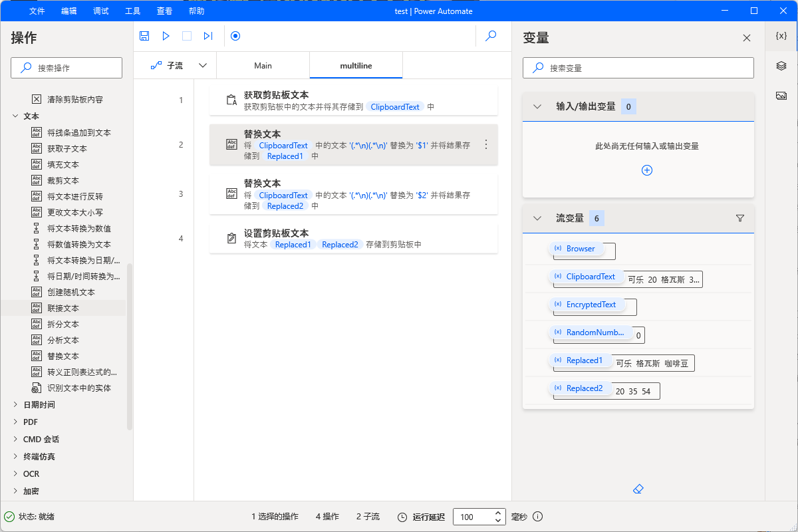Open the flow search magnifier icon
The height and width of the screenshot is (532, 798).
click(491, 36)
